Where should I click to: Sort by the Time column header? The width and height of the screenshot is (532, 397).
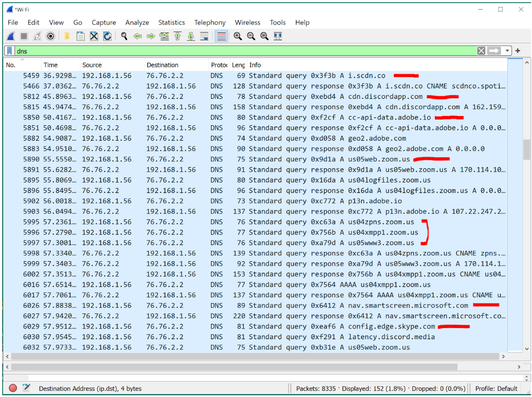pyautogui.click(x=60, y=65)
